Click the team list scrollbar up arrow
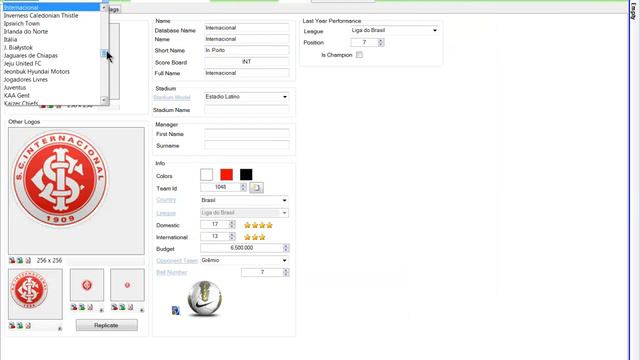This screenshot has height=360, width=640. [104, 7]
